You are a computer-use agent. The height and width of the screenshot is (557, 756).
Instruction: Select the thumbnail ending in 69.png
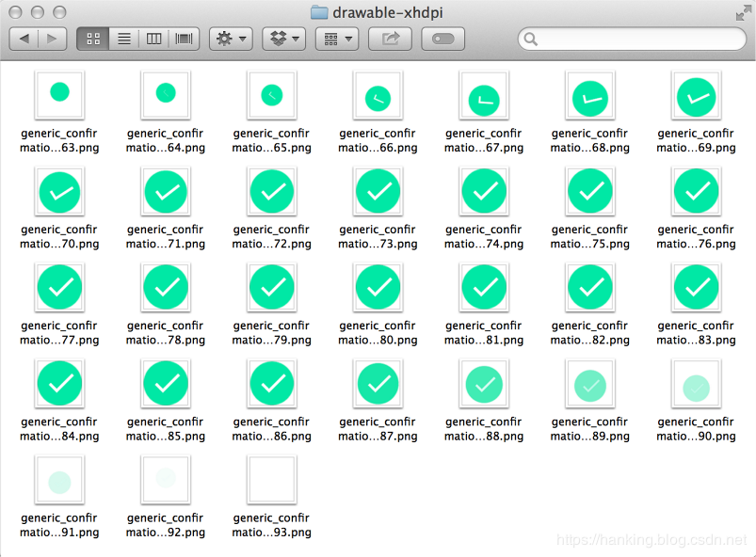point(696,95)
